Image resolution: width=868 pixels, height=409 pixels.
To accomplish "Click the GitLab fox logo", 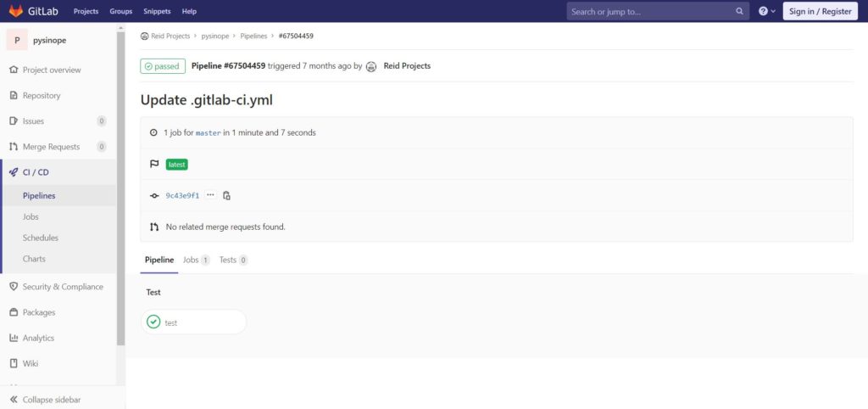I will pyautogui.click(x=15, y=10).
